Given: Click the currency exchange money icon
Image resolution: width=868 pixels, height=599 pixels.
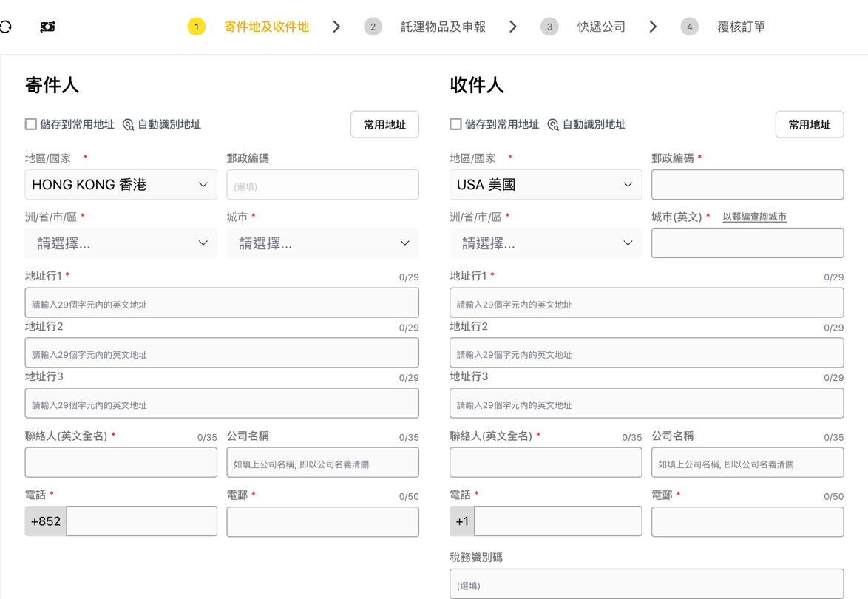Looking at the screenshot, I should [47, 27].
